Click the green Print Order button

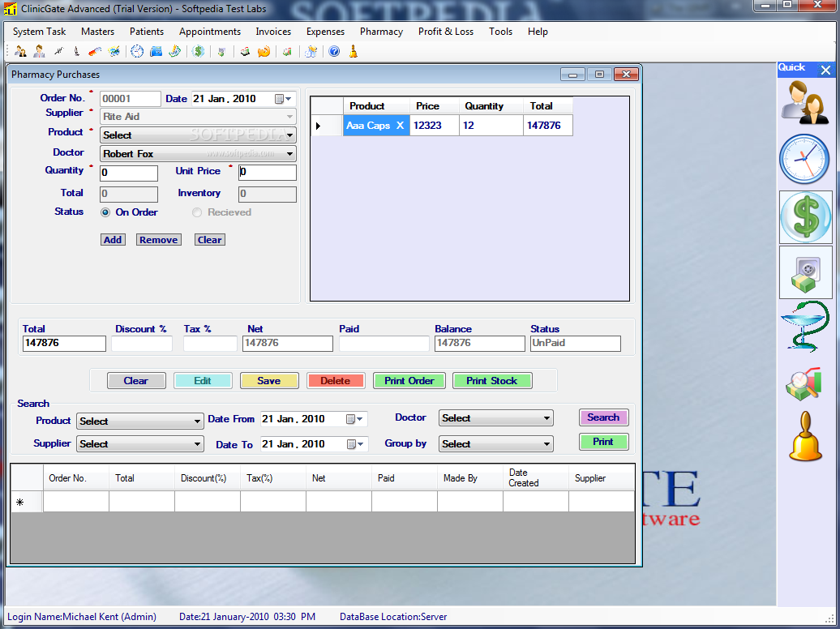pyautogui.click(x=409, y=380)
